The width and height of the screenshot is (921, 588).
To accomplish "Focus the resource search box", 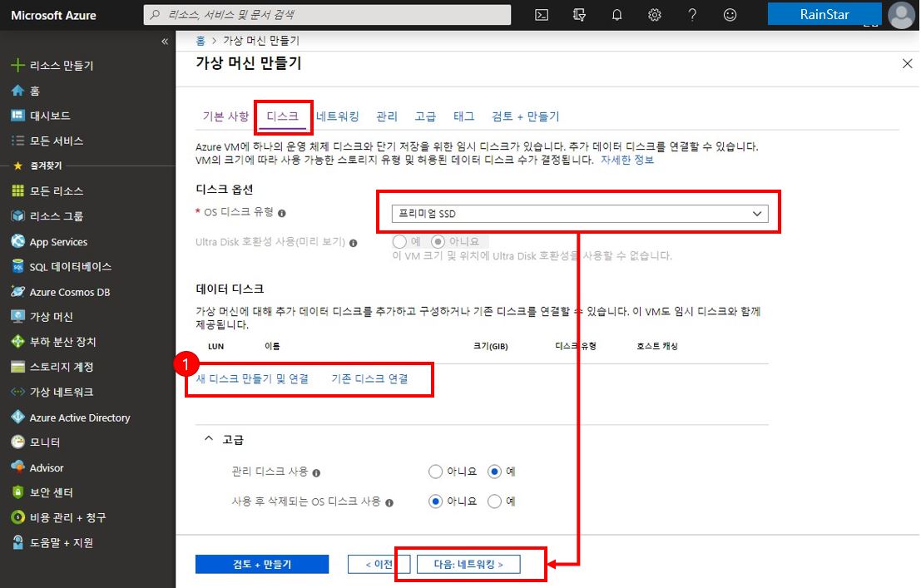I will click(327, 15).
